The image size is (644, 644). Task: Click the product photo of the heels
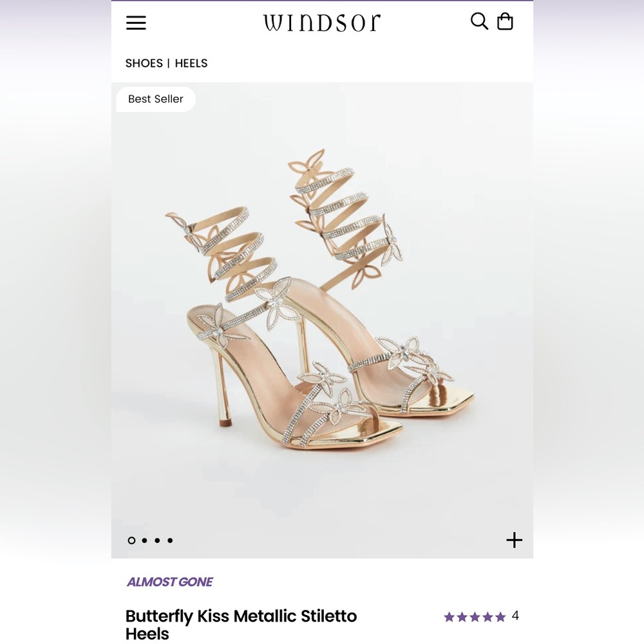[x=322, y=309]
